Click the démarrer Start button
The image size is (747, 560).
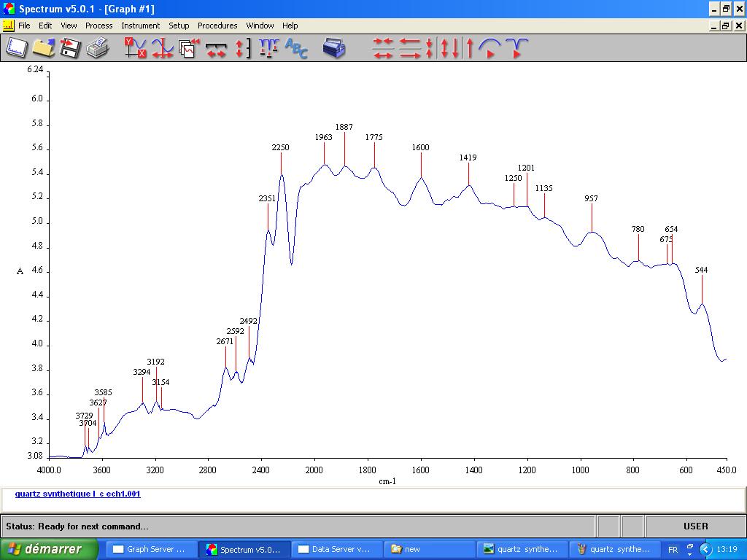(49, 549)
